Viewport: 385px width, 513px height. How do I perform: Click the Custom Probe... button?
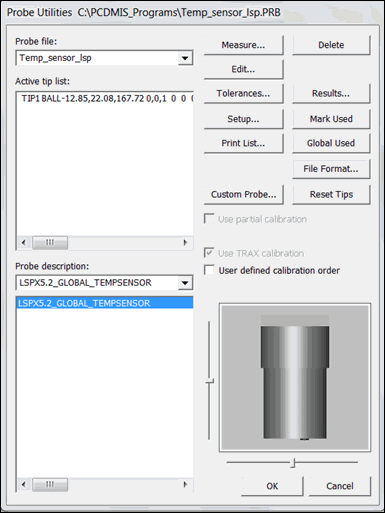pyautogui.click(x=243, y=195)
